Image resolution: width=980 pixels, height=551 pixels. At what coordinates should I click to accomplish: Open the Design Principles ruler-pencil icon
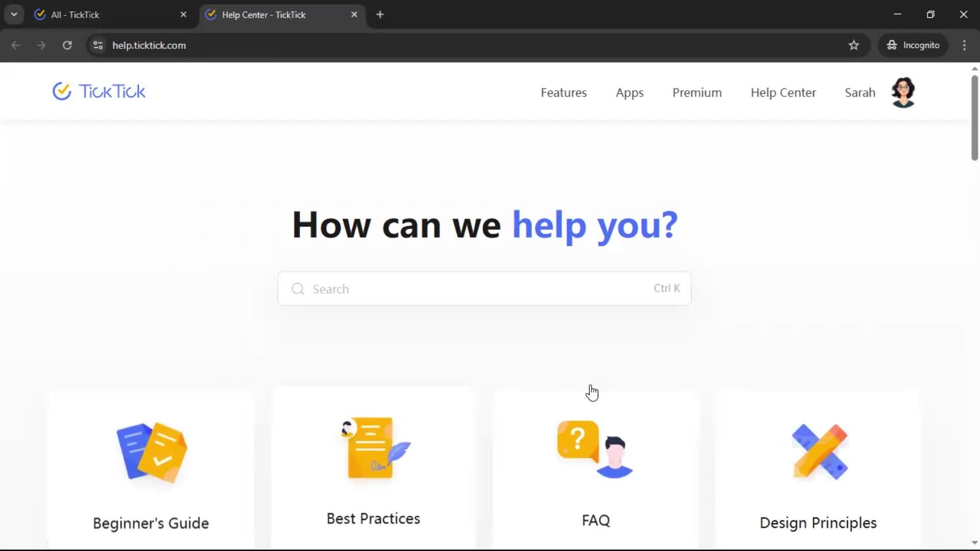coord(819,452)
